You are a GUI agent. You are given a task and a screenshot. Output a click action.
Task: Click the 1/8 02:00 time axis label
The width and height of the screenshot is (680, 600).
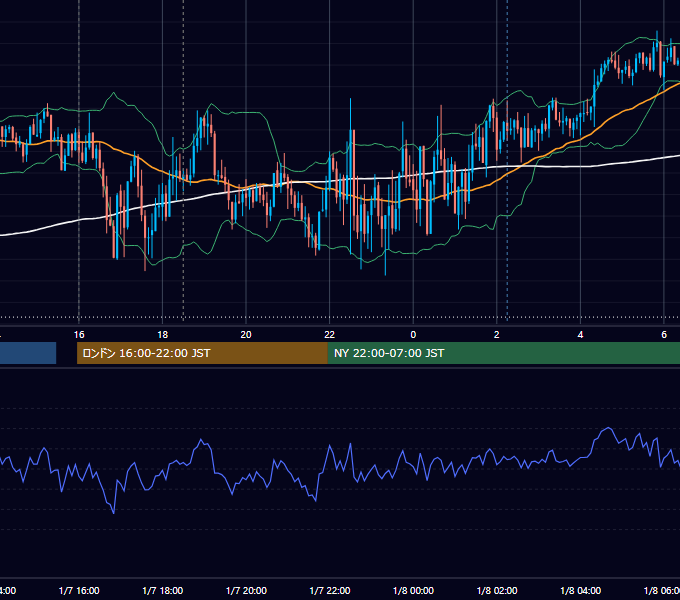(x=497, y=590)
